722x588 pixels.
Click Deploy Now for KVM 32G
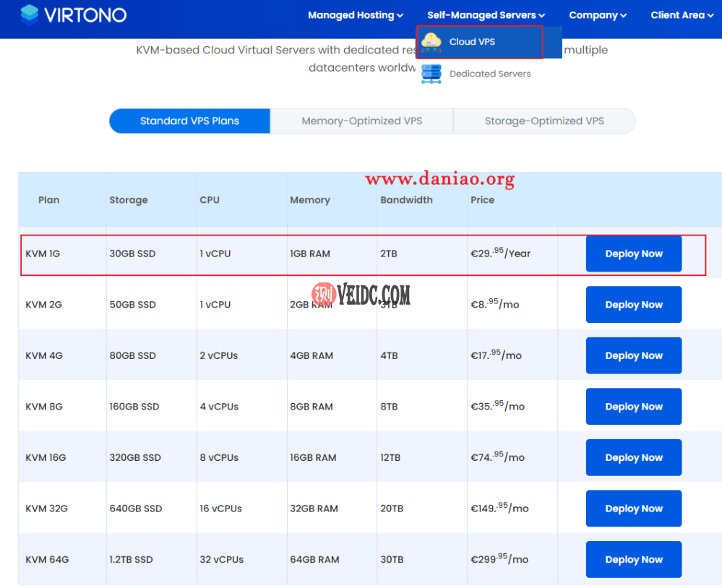633,509
